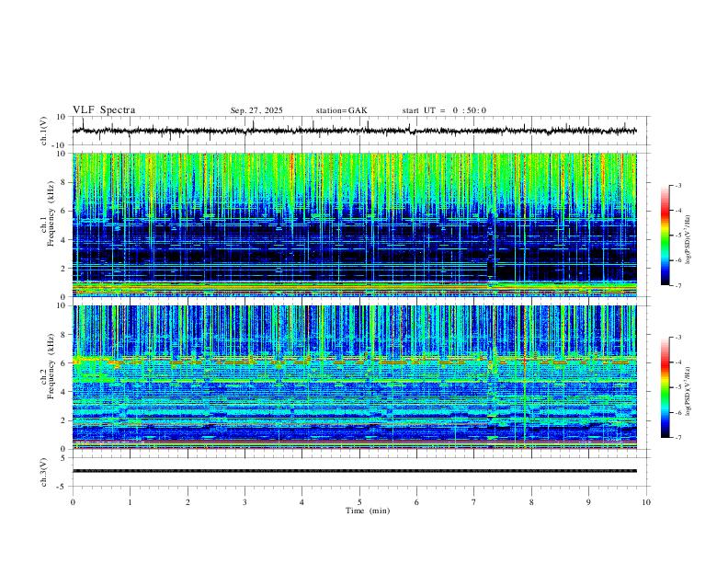Select the ch.1 colorbar "log(PSD)(V²/Hz)" label
Viewport: 728px width, 563px height.
(688, 240)
